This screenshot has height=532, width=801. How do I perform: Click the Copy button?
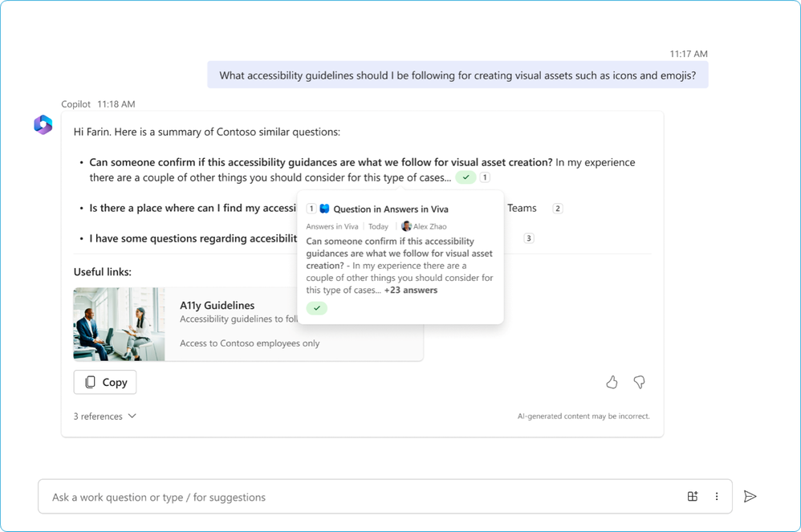click(105, 382)
